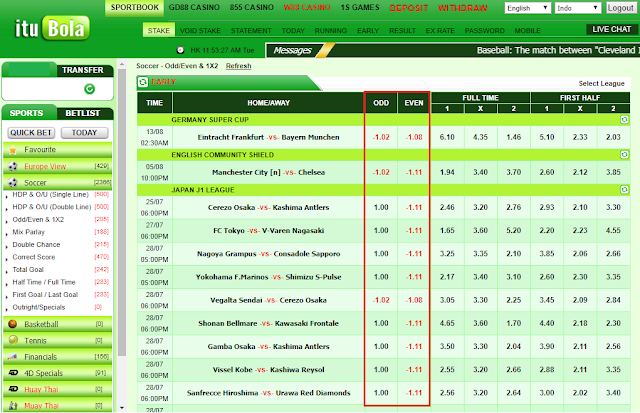The width and height of the screenshot is (640, 413).
Task: Click the green balance refresh icon under Transfer
Action: [x=89, y=89]
